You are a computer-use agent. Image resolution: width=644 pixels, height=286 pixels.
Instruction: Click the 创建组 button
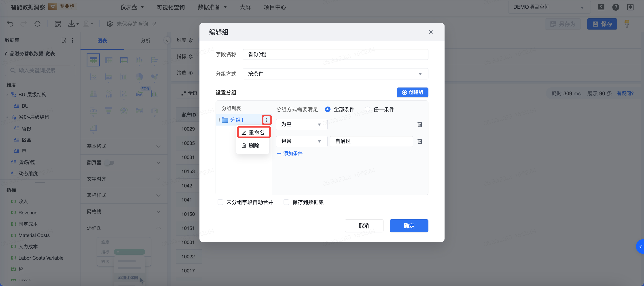point(412,92)
